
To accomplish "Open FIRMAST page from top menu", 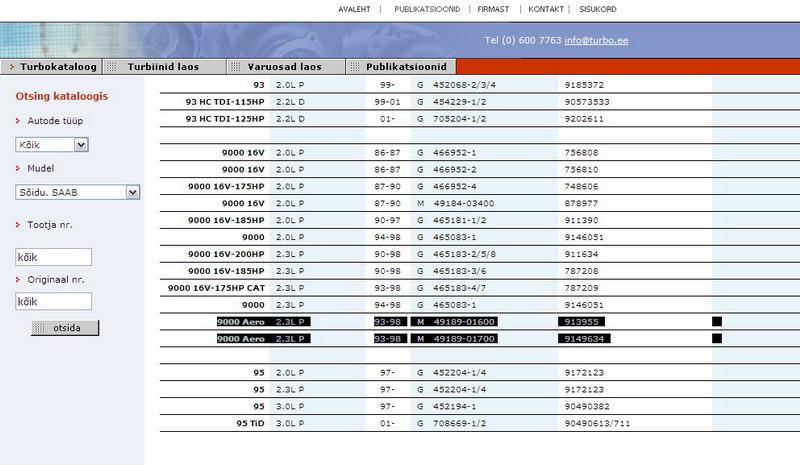I will (x=494, y=8).
